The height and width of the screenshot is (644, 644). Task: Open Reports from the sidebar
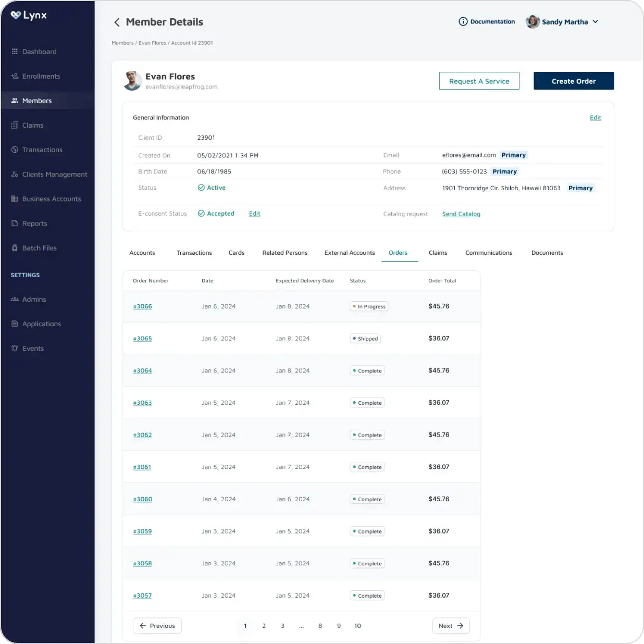(x=34, y=224)
